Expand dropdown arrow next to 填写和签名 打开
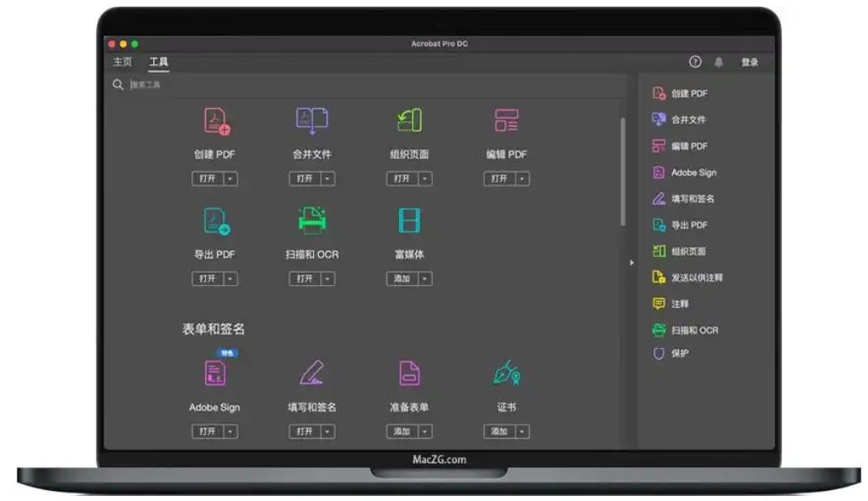 [328, 432]
